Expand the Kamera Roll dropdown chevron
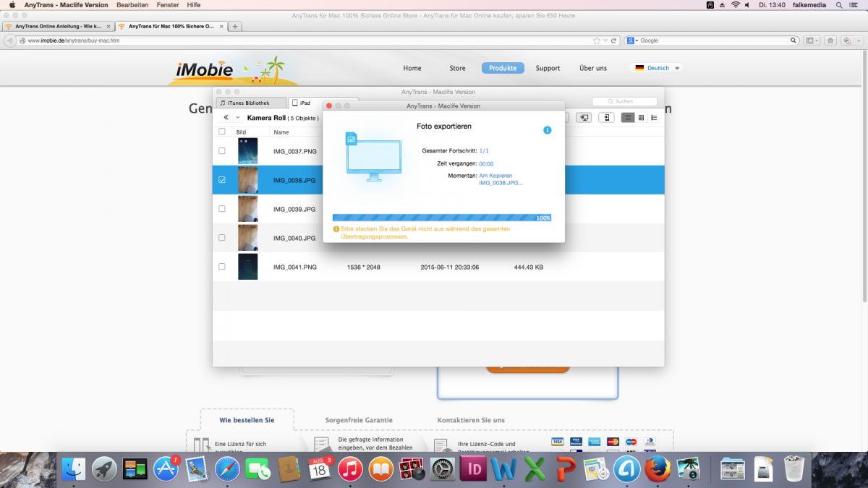The image size is (868, 488). click(237, 117)
